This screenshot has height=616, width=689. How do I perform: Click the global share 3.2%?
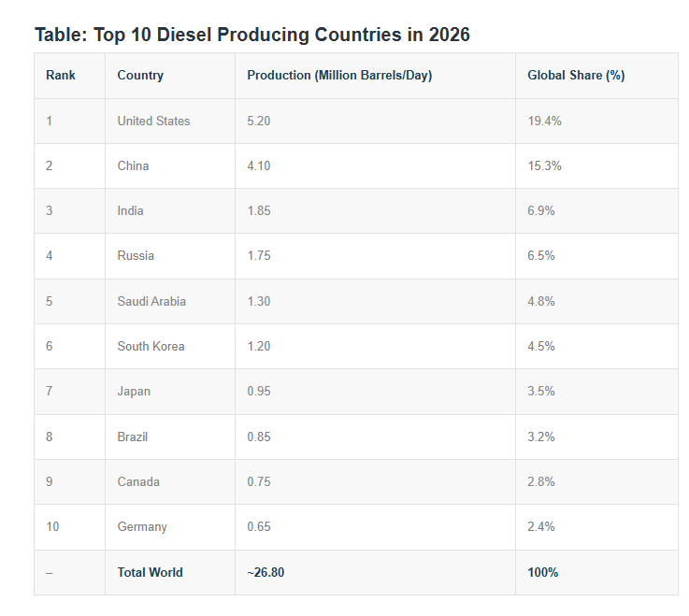(541, 437)
